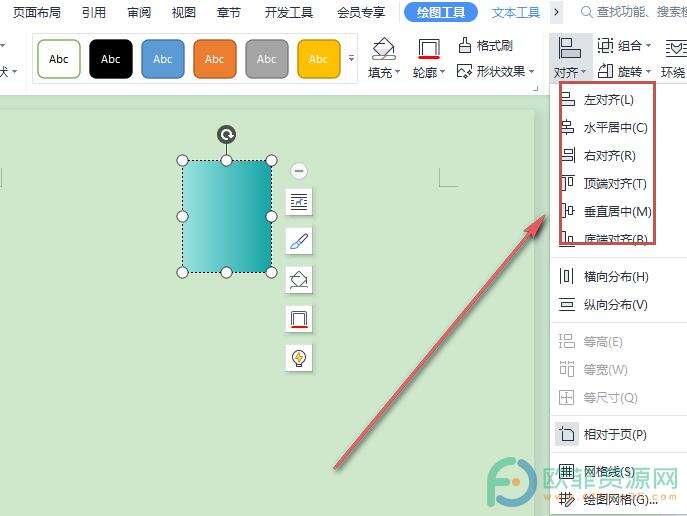Open 绘图网格(G)... settings
This screenshot has width=687, height=516.
tap(618, 499)
